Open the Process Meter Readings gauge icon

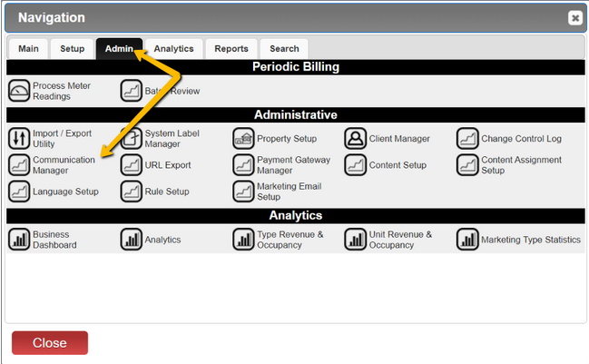tap(19, 91)
